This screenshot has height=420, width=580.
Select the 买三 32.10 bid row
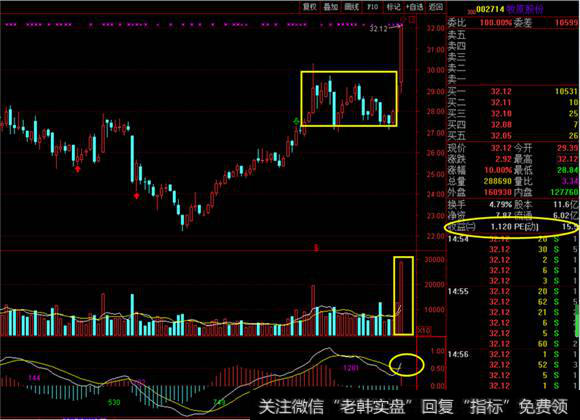tap(512, 113)
